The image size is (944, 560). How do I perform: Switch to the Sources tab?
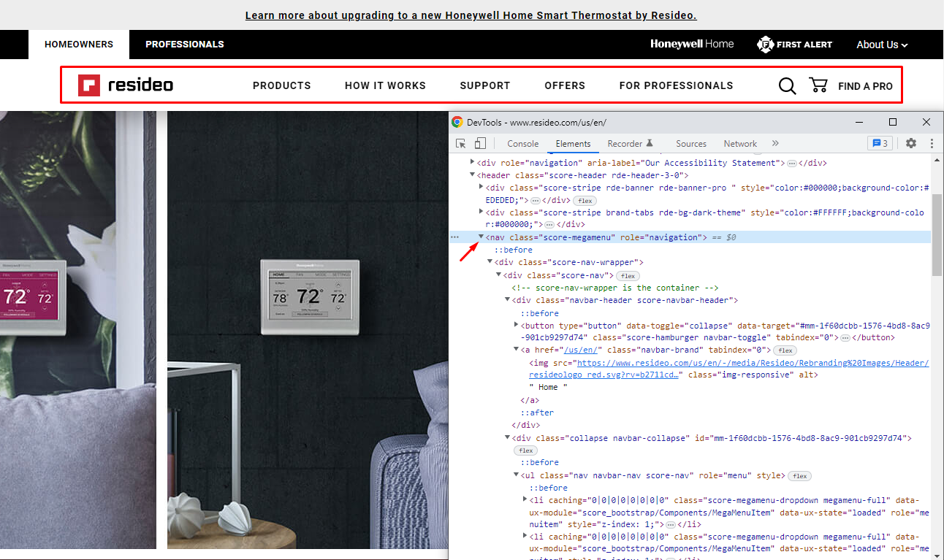[x=691, y=144]
